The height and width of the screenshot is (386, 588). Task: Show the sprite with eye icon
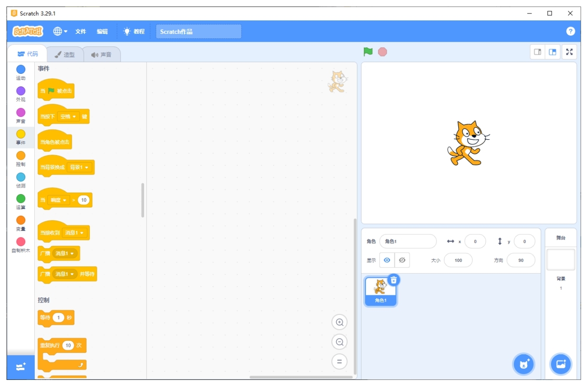coord(387,260)
